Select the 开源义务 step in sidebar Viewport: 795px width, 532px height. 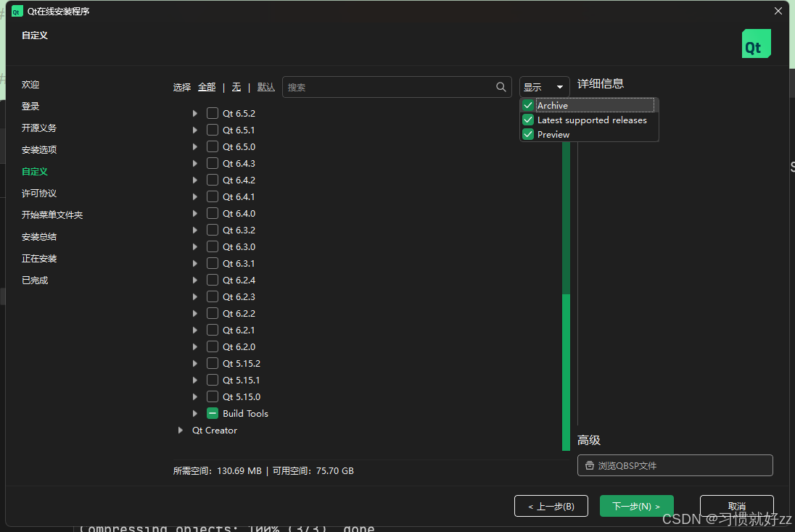click(39, 128)
